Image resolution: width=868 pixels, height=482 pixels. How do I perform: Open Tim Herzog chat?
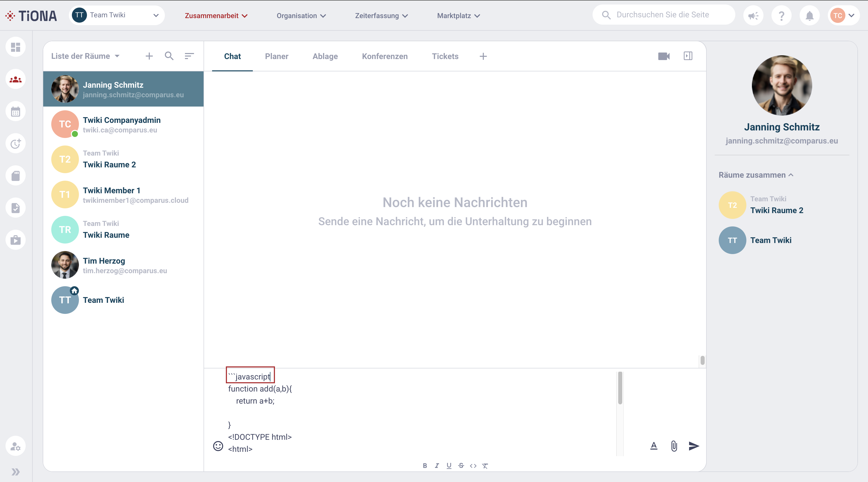tap(123, 265)
